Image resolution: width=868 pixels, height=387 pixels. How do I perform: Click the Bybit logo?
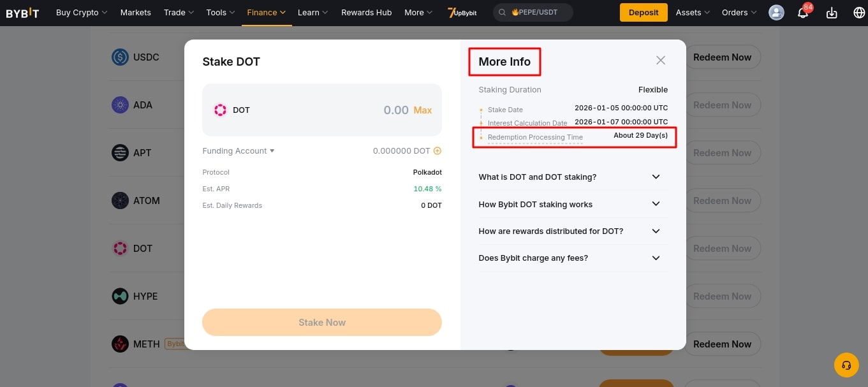click(x=22, y=12)
